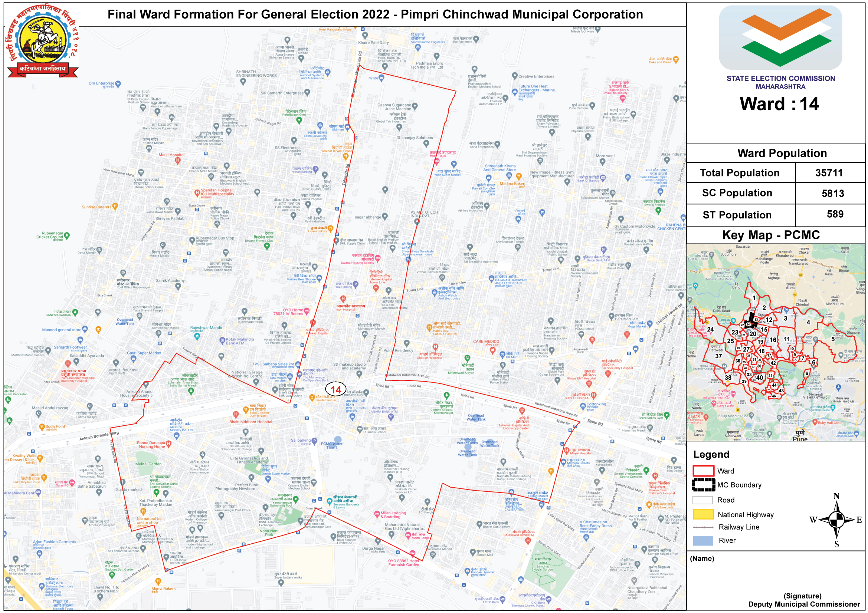Viewport: 868px width, 613px height.
Task: Click the circled ward number 14 marker
Action: click(x=336, y=390)
